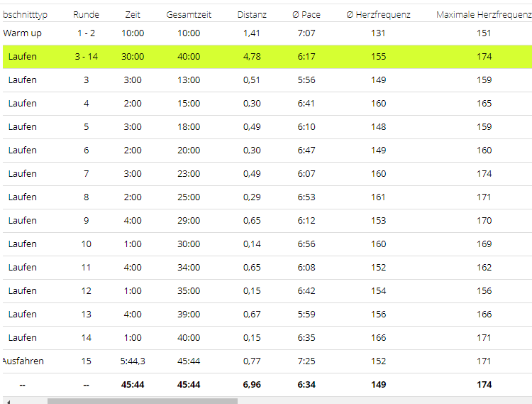
Task: Click the 4,78 distance cell
Action: pyautogui.click(x=252, y=57)
